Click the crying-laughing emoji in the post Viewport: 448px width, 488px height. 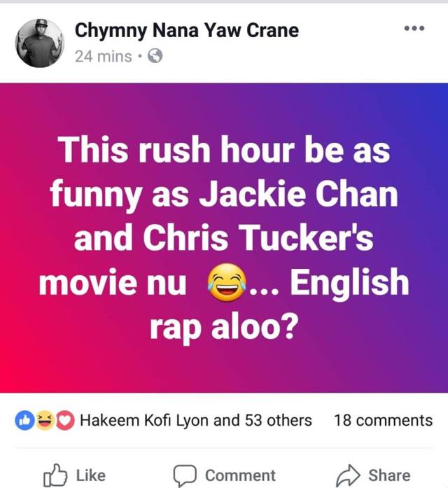point(227,282)
